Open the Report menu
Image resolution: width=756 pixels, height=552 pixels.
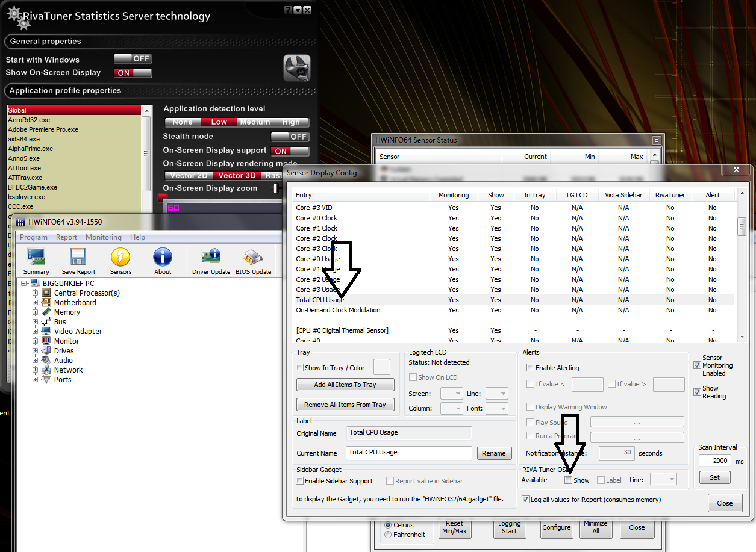point(66,237)
